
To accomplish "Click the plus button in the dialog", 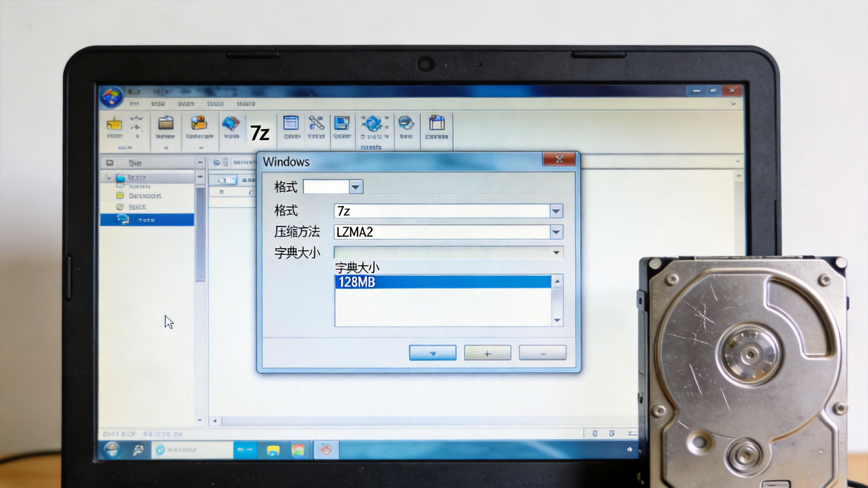I will pos(488,353).
